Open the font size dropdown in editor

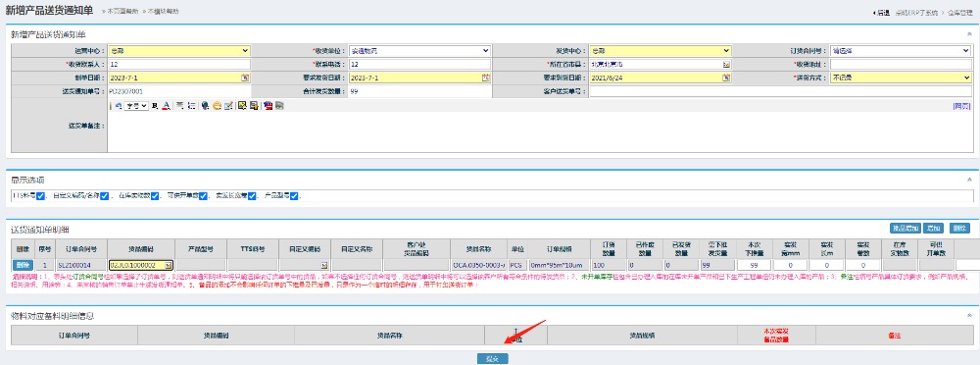[x=136, y=106]
